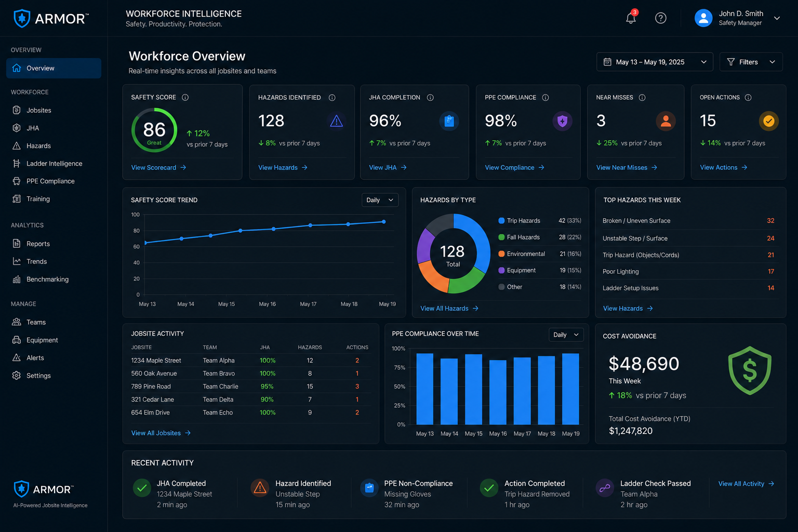
Task: Open the notifications bell
Action: pyautogui.click(x=631, y=18)
